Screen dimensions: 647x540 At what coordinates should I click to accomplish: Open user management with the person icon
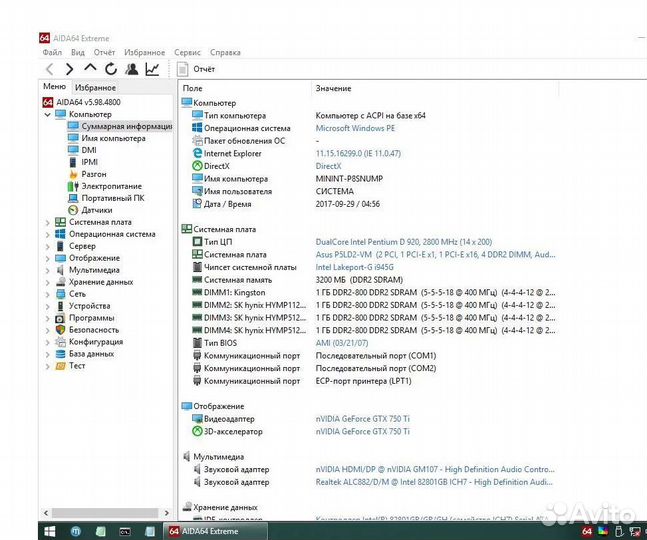pos(132,69)
